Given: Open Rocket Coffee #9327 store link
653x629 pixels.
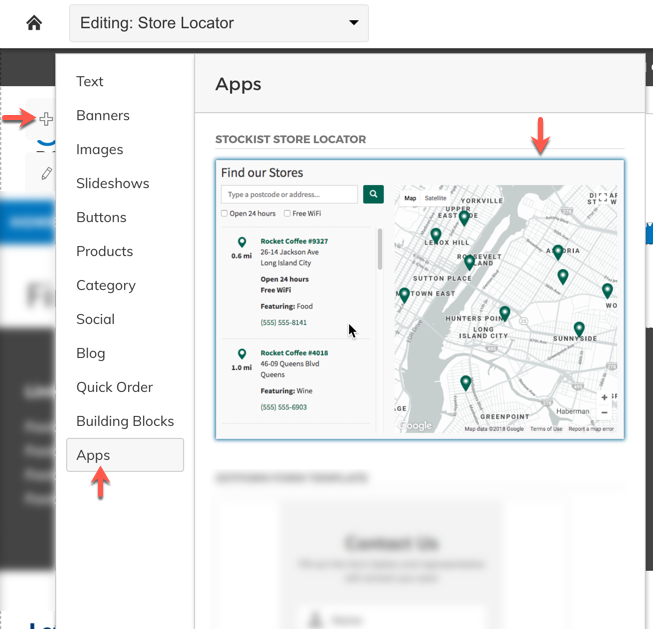Looking at the screenshot, I should tap(294, 241).
